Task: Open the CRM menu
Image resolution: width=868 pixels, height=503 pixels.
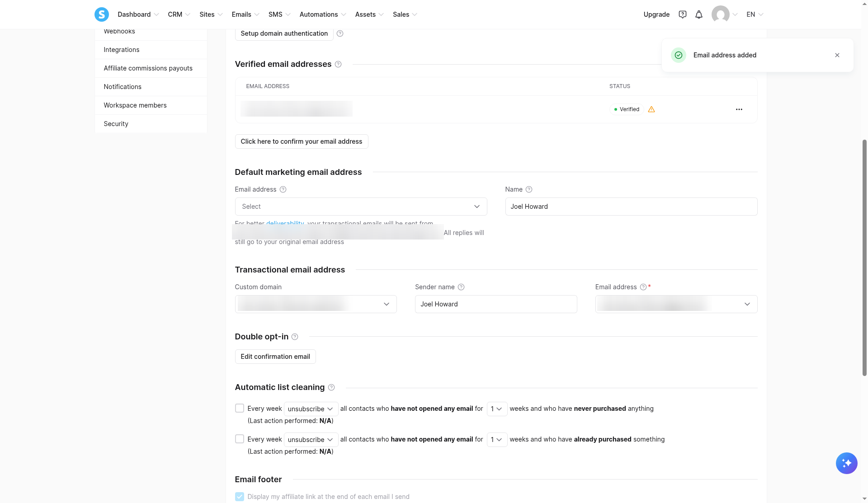Action: [x=179, y=14]
